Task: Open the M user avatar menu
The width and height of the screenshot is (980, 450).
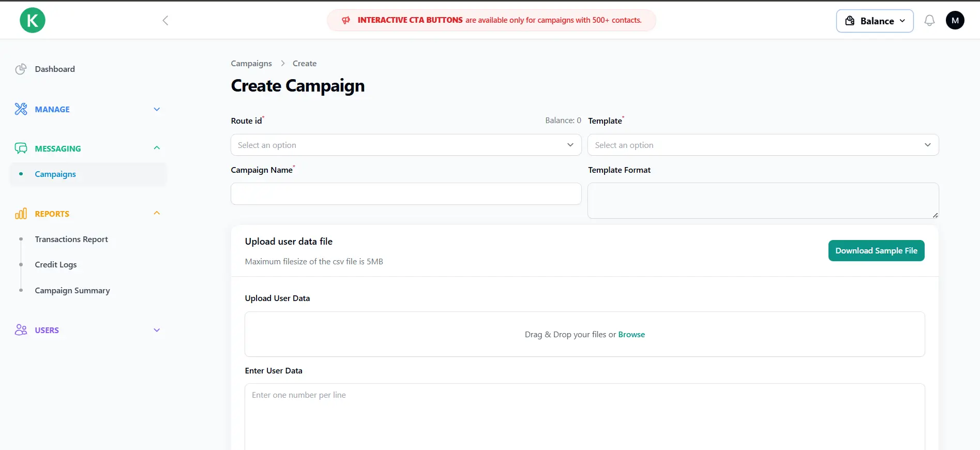Action: click(955, 21)
